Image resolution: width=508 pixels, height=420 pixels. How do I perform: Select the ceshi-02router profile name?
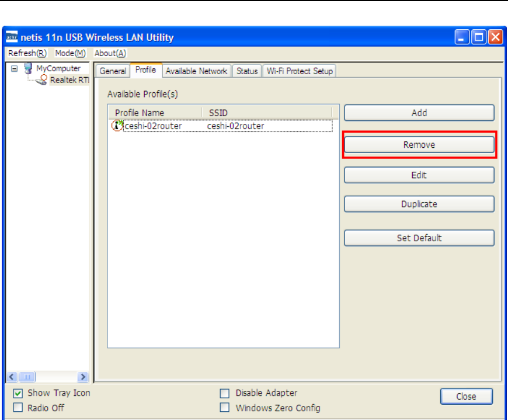[x=153, y=126]
